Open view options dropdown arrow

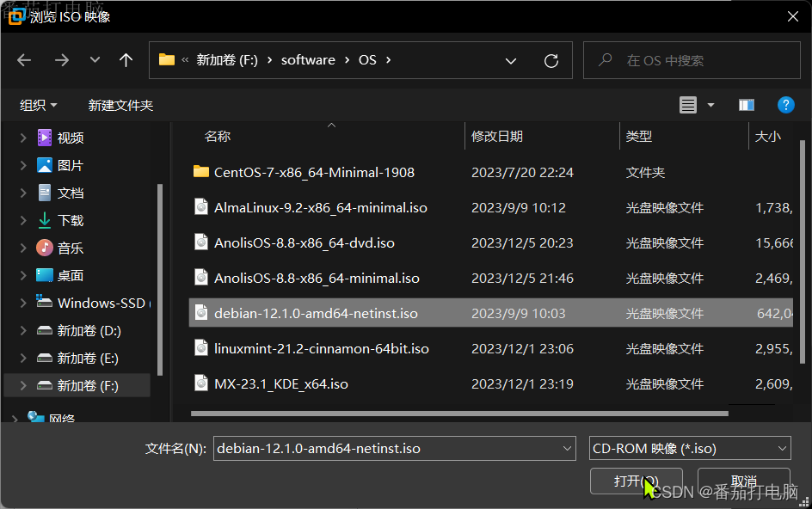click(711, 105)
